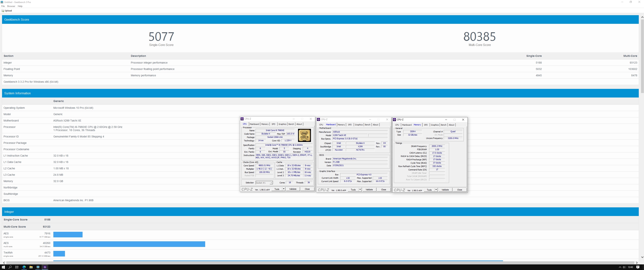This screenshot has width=644, height=270.
Task: Click Validate in leftmost CPU-Z window
Action: click(x=293, y=189)
